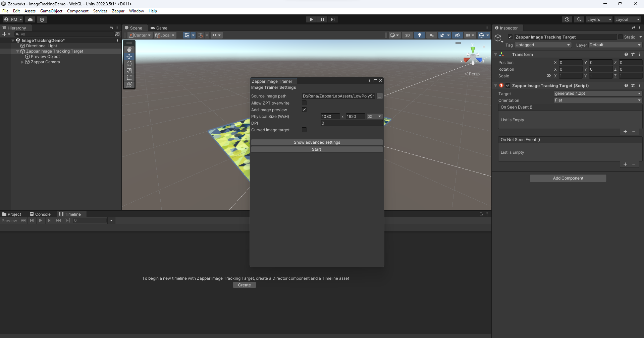
Task: Toggle scene lighting bulb icon
Action: coord(420,35)
